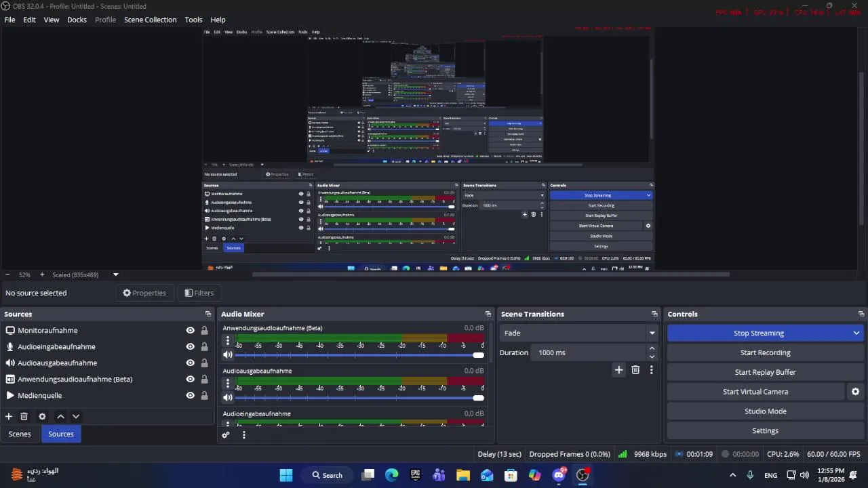Add a scene transition with plus
This screenshot has width=868, height=488.
[x=618, y=369]
